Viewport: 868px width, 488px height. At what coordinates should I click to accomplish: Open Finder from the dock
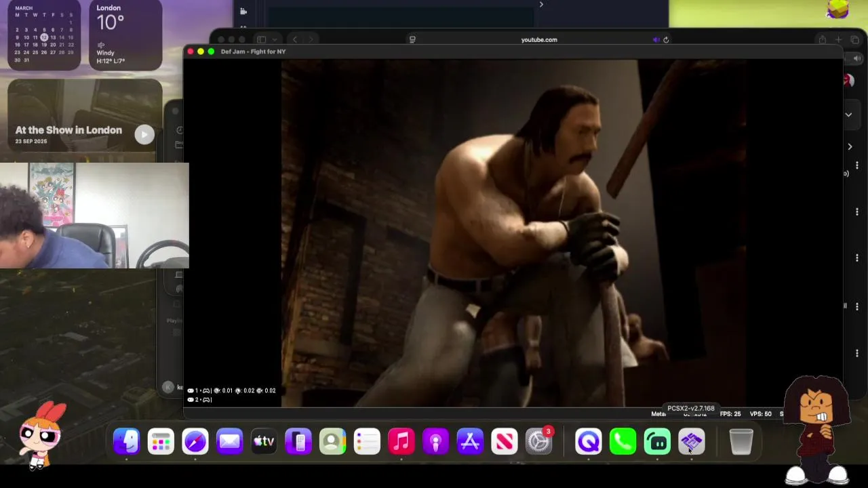point(126,442)
